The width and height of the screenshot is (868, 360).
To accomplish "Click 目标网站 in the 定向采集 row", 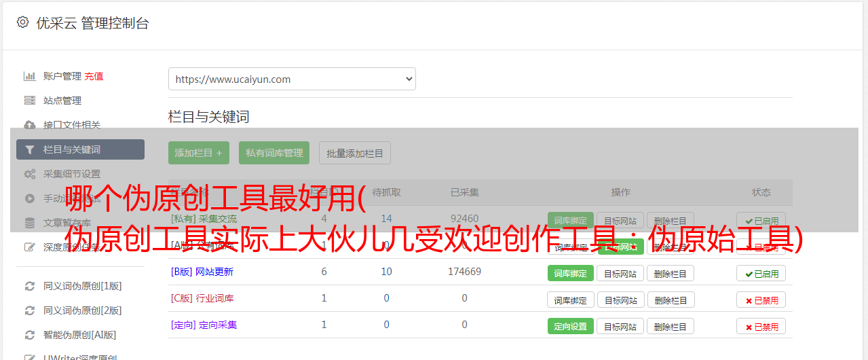I will point(620,326).
